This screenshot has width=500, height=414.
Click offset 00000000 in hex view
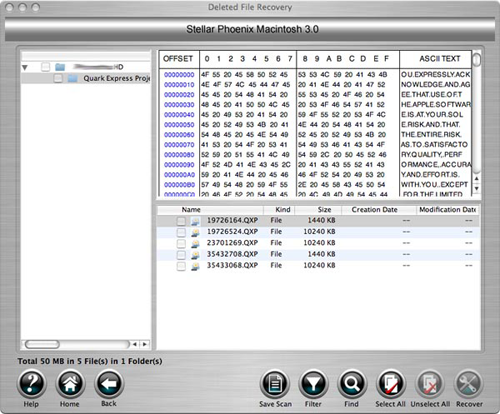[179, 75]
